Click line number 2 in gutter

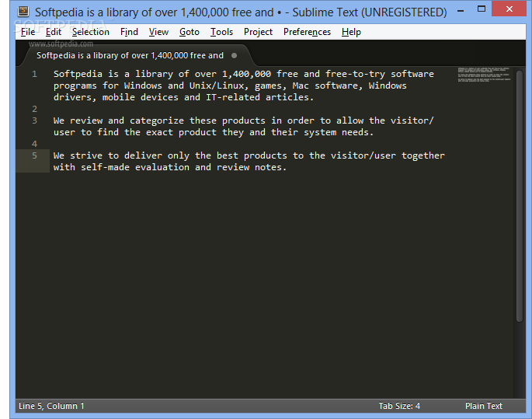[x=34, y=109]
